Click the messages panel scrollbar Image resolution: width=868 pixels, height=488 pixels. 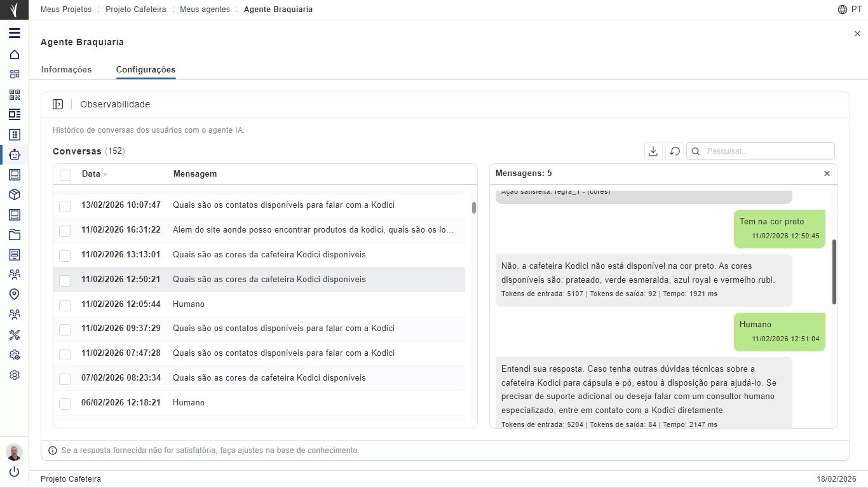tap(834, 272)
